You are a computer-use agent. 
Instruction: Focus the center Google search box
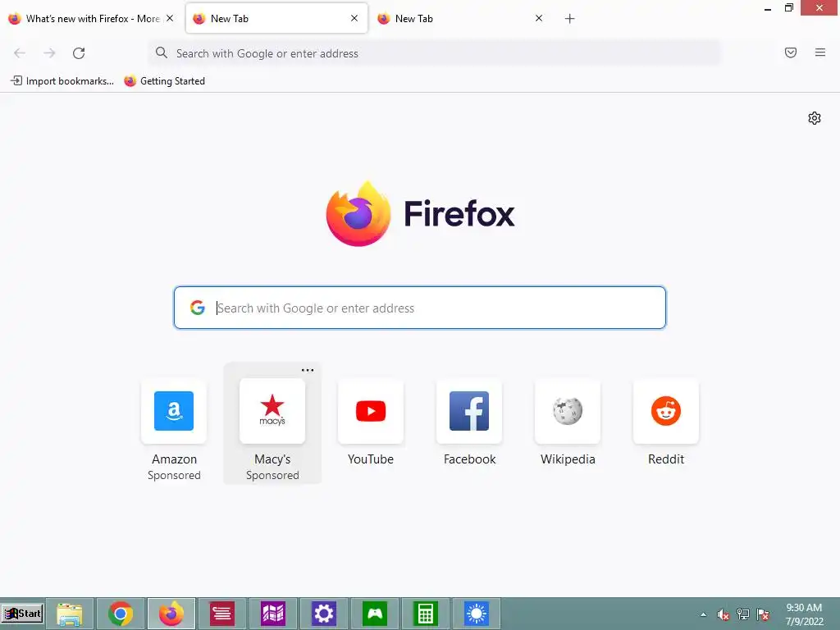tap(419, 308)
